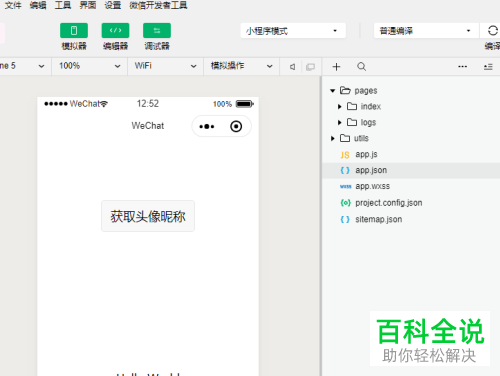Toggle the 调试器 debugger panel button
Screen dimensions: 500x376
point(157,31)
